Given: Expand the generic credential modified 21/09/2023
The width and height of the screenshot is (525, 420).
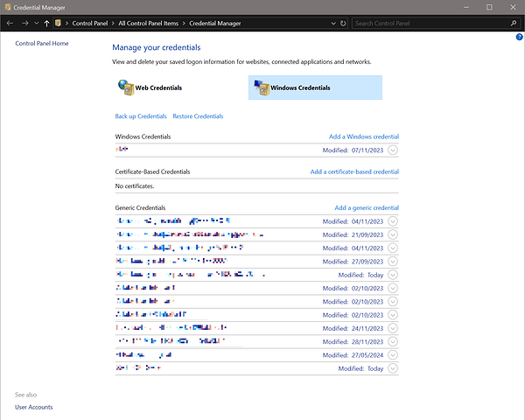Looking at the screenshot, I should point(393,234).
